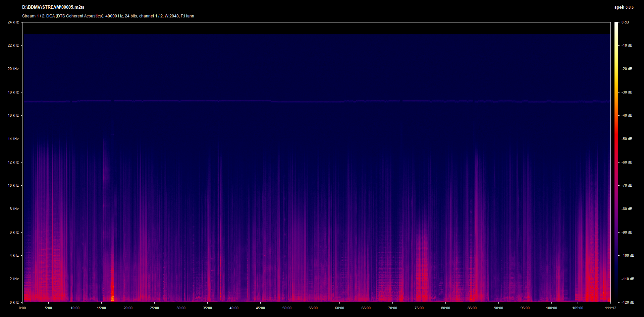The width and height of the screenshot is (644, 317).
Task: Select the 25:00 time axis marker
Action: [x=154, y=308]
